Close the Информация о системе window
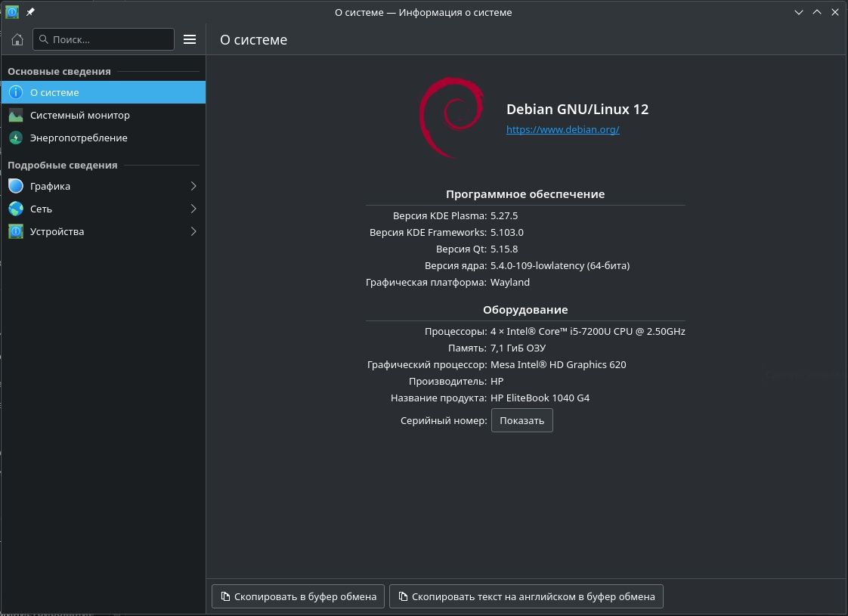This screenshot has width=848, height=616. [x=835, y=12]
